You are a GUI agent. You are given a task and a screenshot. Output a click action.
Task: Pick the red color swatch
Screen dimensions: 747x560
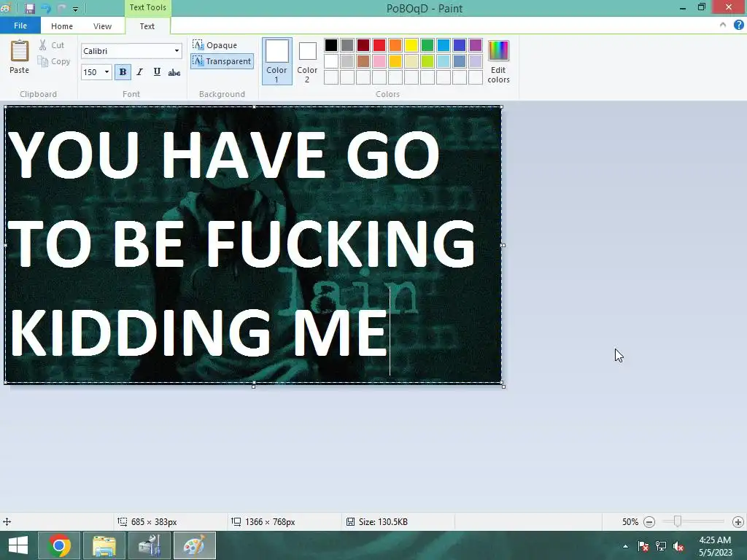pos(379,45)
